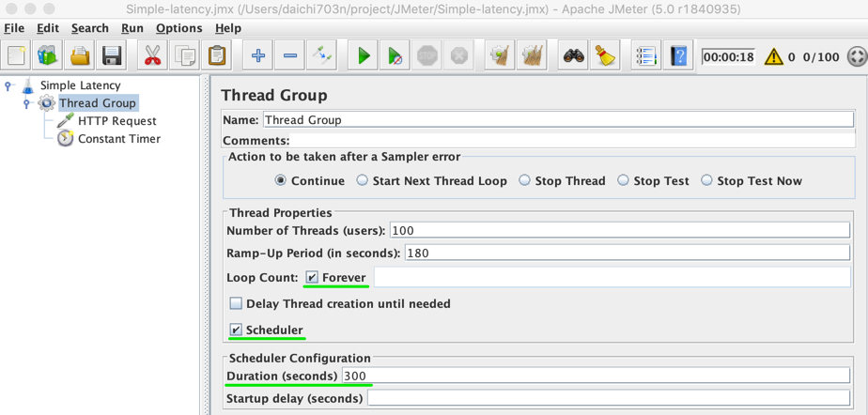This screenshot has height=415, width=868.
Task: Select the Stop Test radio button
Action: 623,181
